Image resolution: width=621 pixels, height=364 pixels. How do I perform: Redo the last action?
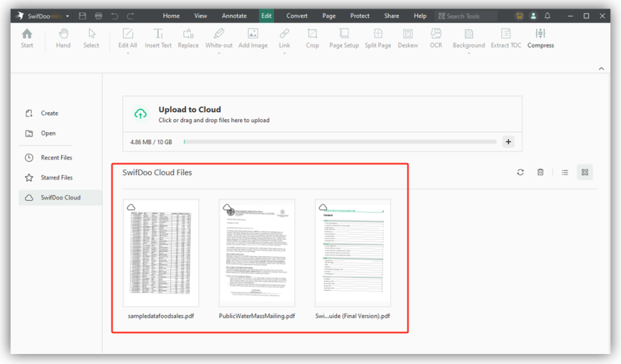130,16
